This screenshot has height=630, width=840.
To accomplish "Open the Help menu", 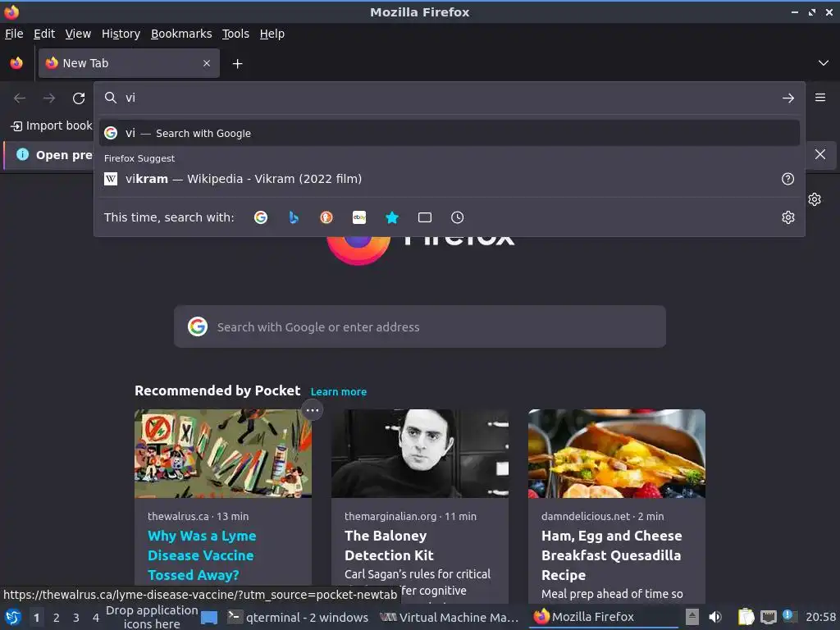I will [272, 34].
